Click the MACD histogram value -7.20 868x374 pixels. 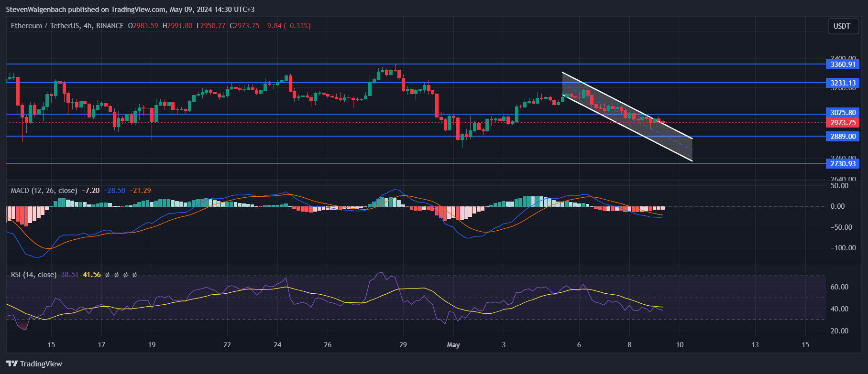(91, 191)
